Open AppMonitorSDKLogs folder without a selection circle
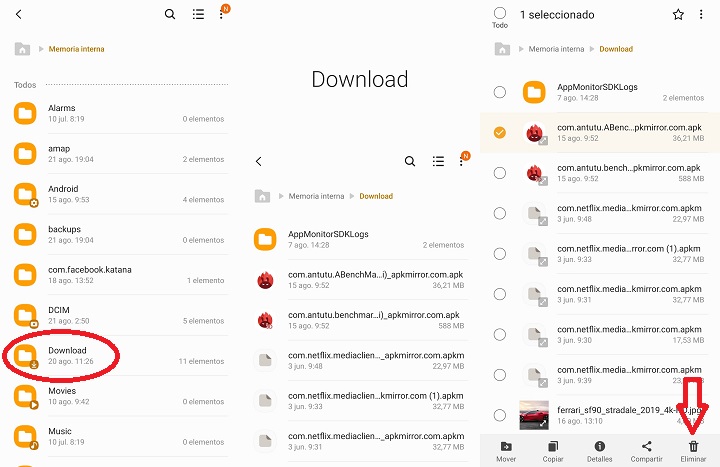The image size is (720, 467). (x=360, y=239)
